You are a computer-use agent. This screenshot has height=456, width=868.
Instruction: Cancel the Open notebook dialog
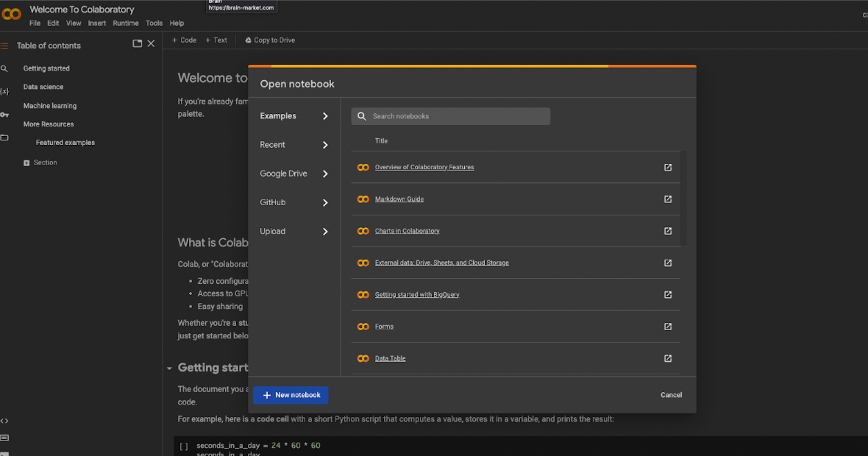(x=671, y=395)
